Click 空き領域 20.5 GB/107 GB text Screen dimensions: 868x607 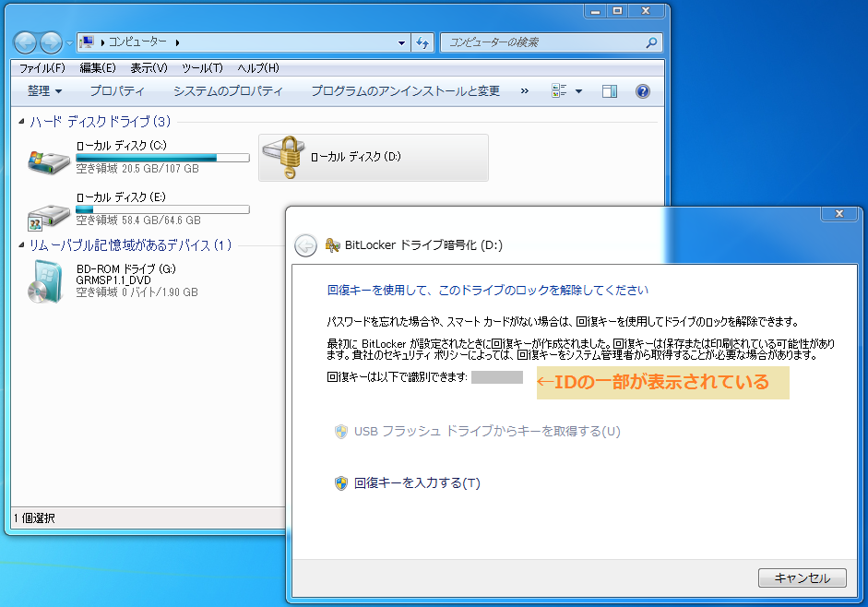(137, 169)
